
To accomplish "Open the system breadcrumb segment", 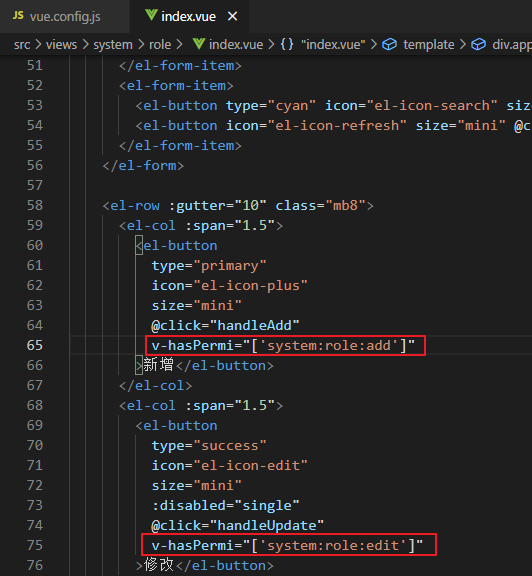I will (113, 45).
